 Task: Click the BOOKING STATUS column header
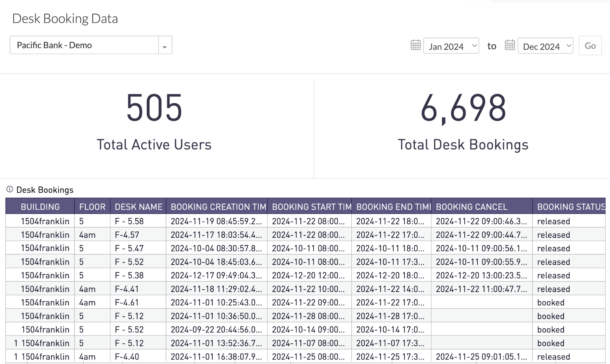(571, 207)
